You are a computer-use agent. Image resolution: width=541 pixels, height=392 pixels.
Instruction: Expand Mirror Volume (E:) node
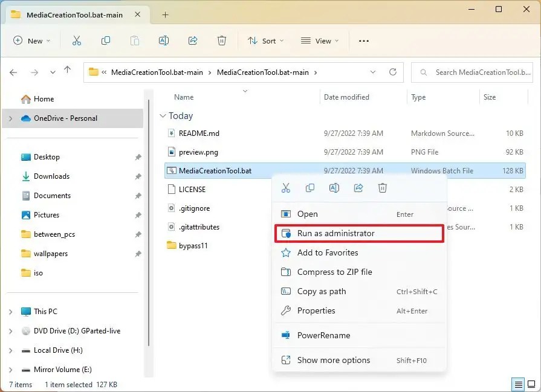tap(11, 370)
